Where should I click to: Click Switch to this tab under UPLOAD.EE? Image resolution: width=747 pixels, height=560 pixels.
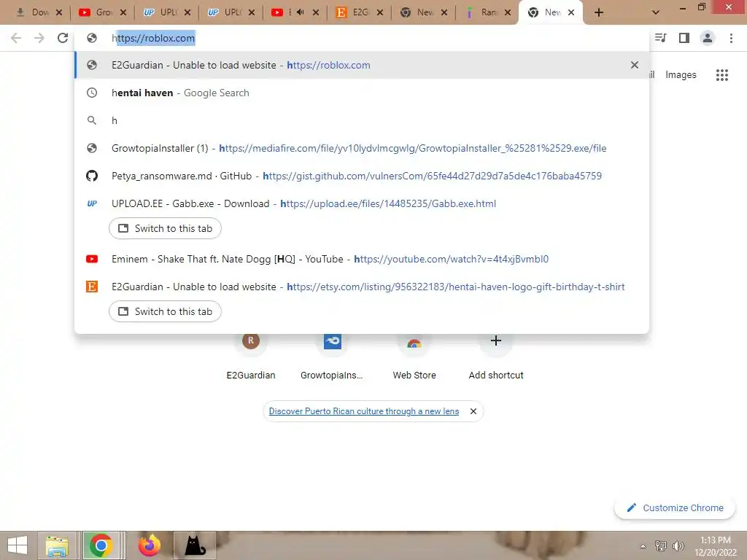[165, 228]
